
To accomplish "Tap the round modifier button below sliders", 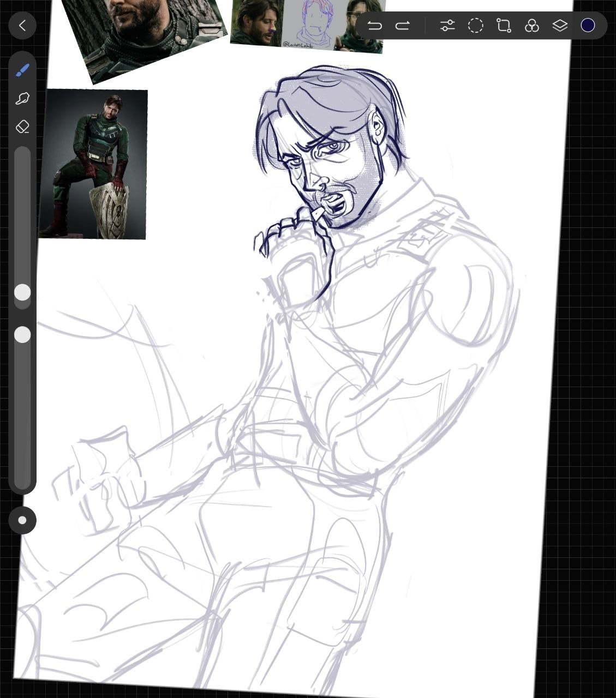I will 22,520.
